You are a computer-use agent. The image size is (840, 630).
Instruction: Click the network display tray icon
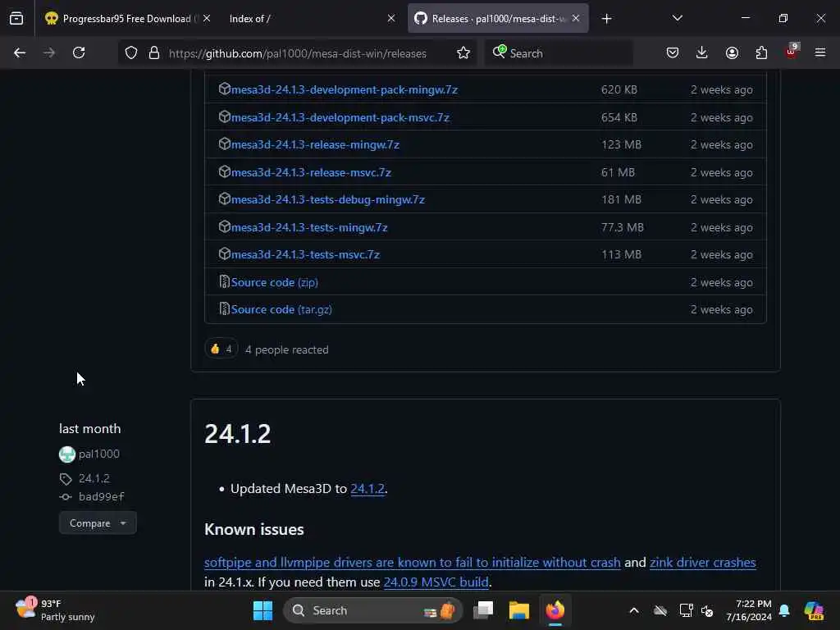click(x=686, y=610)
